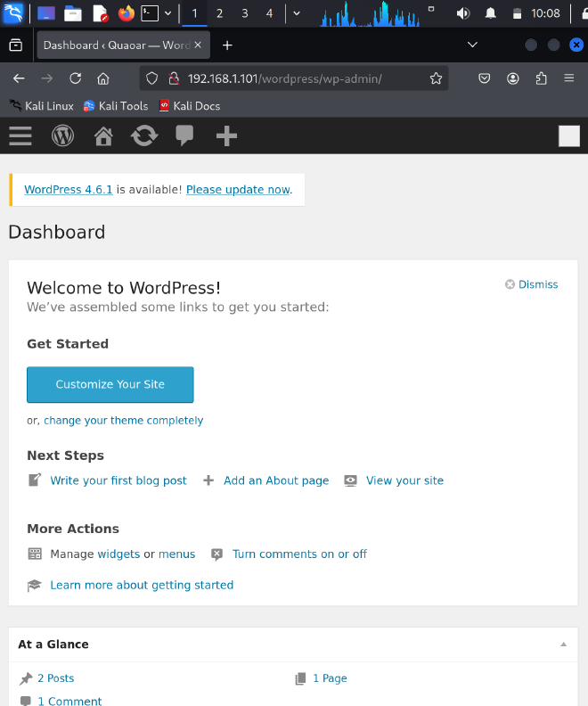588x706 pixels.
Task: Open tracking protection shield icon
Action: click(x=152, y=78)
